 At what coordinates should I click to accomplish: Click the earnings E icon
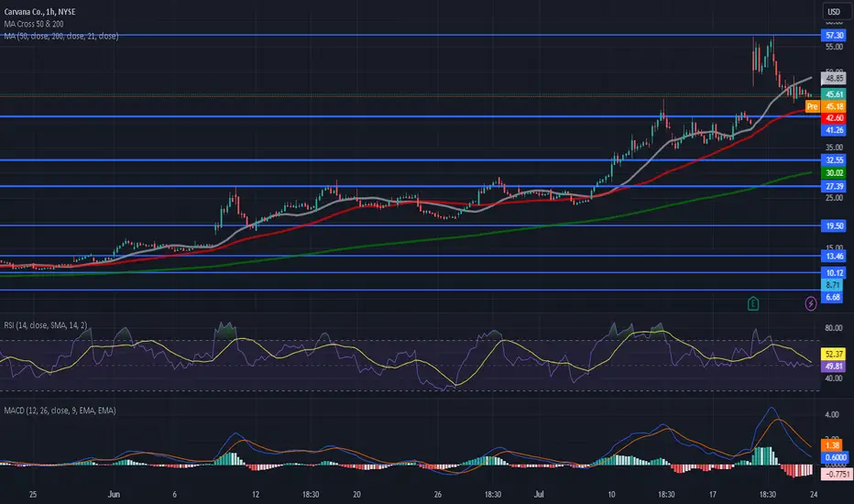point(753,303)
